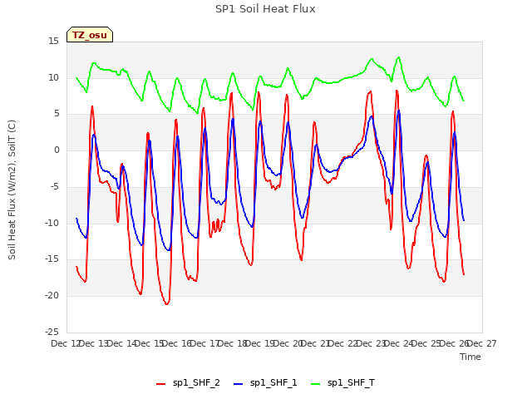This screenshot has height=399, width=532.
Task: Click the 0 y-axis tick label
Action: click(57, 150)
